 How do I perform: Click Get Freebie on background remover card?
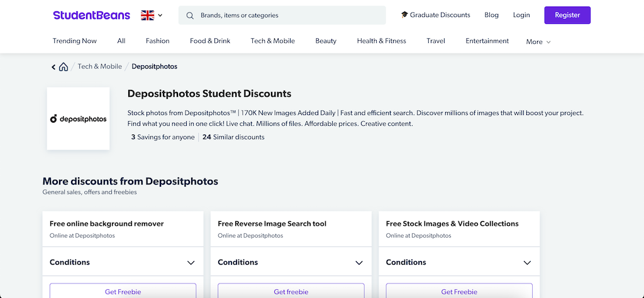pyautogui.click(x=123, y=290)
